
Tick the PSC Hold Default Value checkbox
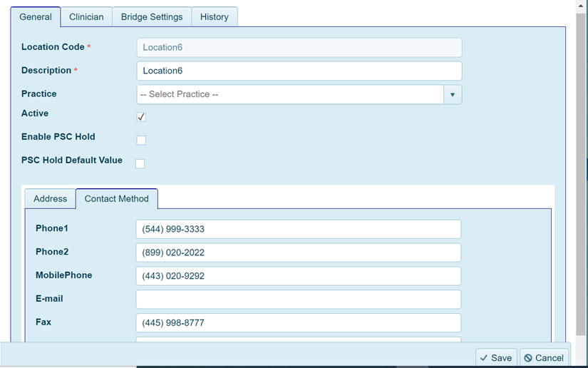point(140,164)
